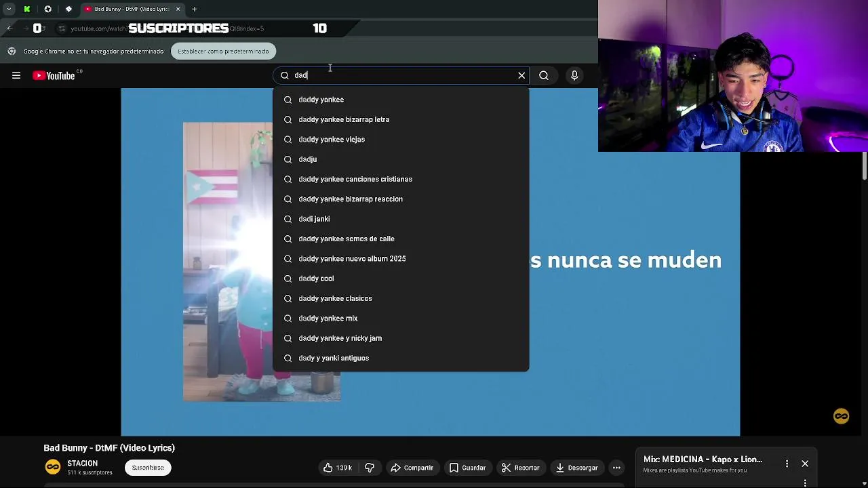Save video with Guardar button
This screenshot has height=488, width=868.
467,468
